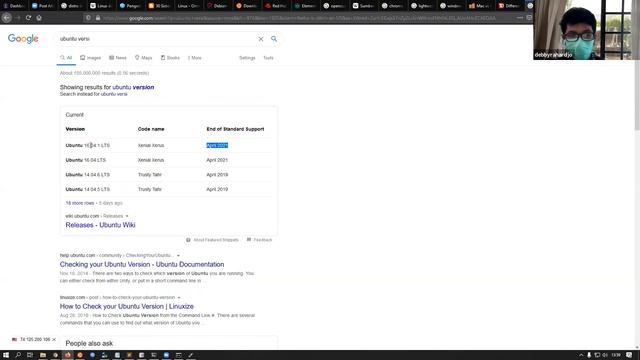Click the End of Standard Support header
Image resolution: width=640 pixels, height=360 pixels.
click(235, 129)
